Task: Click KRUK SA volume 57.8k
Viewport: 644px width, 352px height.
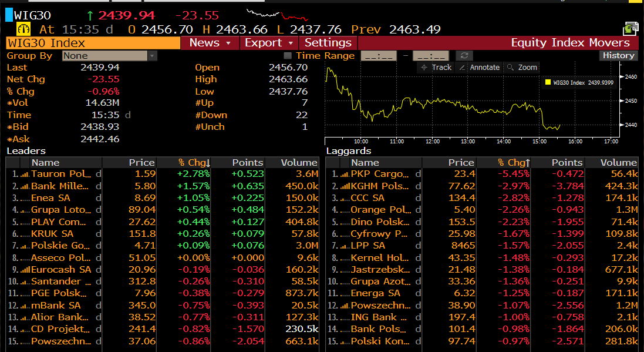Action: coord(303,234)
